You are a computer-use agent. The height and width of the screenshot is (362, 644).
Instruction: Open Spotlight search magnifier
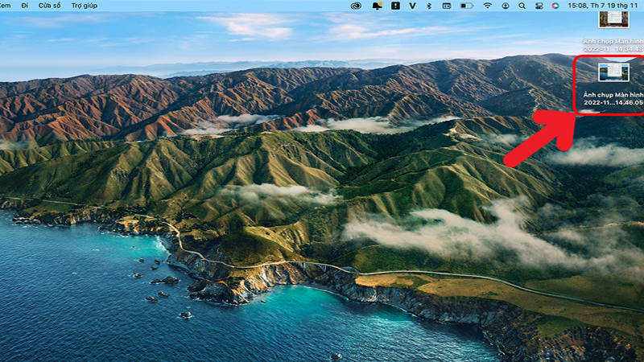point(522,6)
